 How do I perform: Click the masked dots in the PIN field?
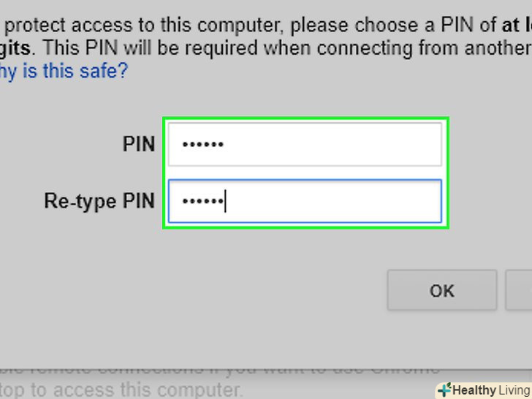point(202,145)
